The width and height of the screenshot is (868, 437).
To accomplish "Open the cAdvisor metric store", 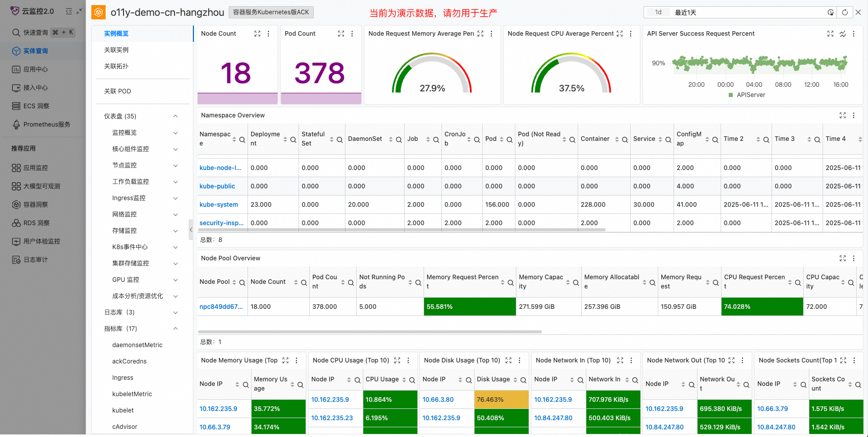I will pos(125,427).
